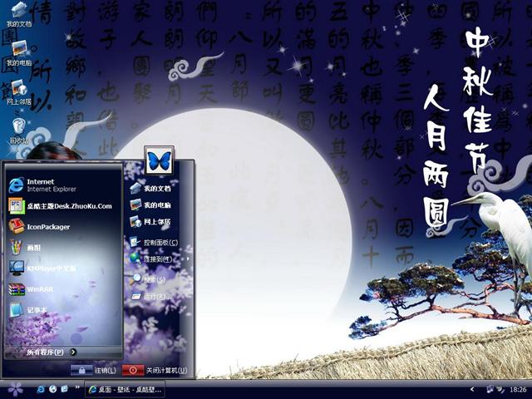
Task: Click the flower Start button on taskbar
Action: pos(15,389)
